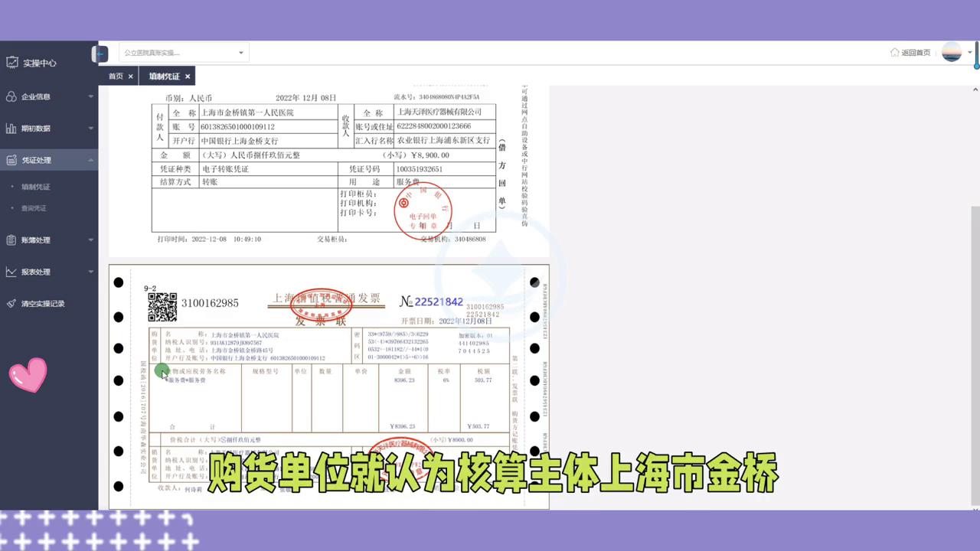This screenshot has height=551, width=980.
Task: Click the sidebar collapse arrow button
Action: point(100,53)
